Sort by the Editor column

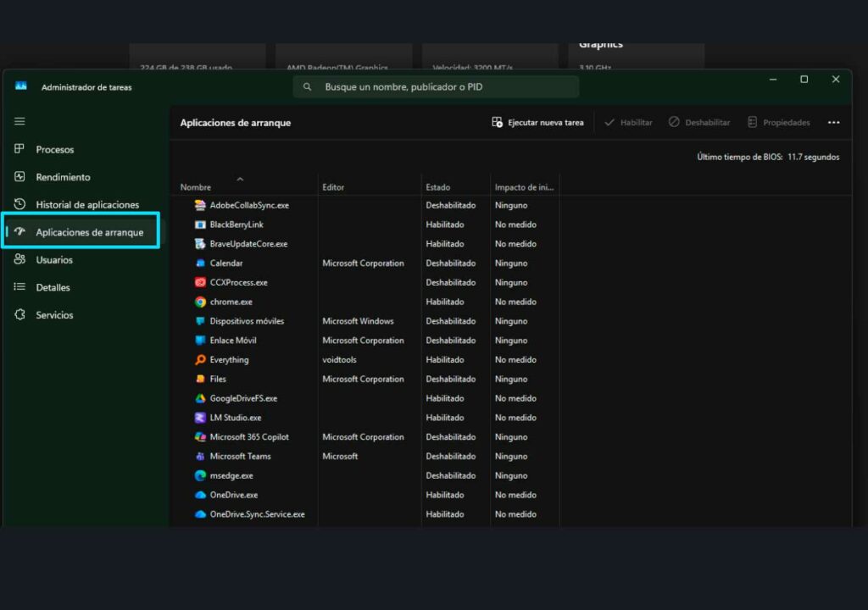pos(333,187)
